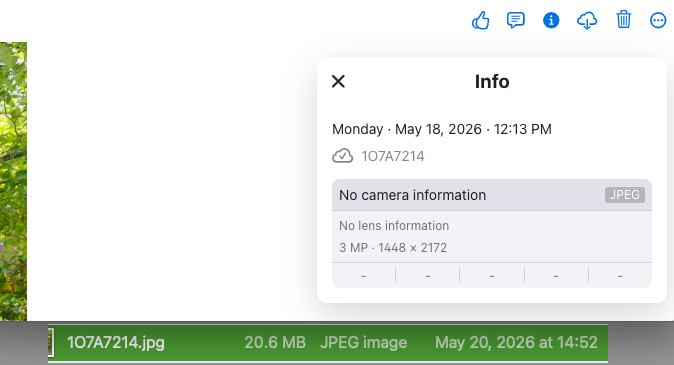Image resolution: width=674 pixels, height=365 pixels.
Task: Click the cloud synced status icon
Action: [343, 156]
